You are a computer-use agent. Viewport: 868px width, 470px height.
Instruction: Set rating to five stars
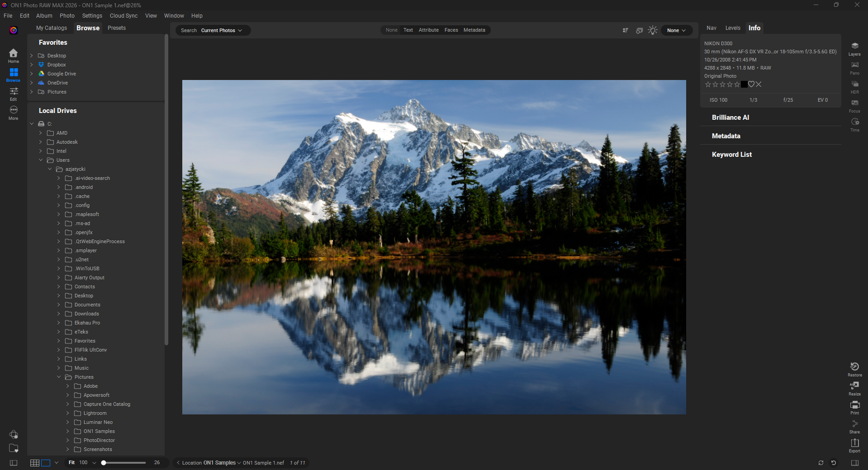pos(737,85)
